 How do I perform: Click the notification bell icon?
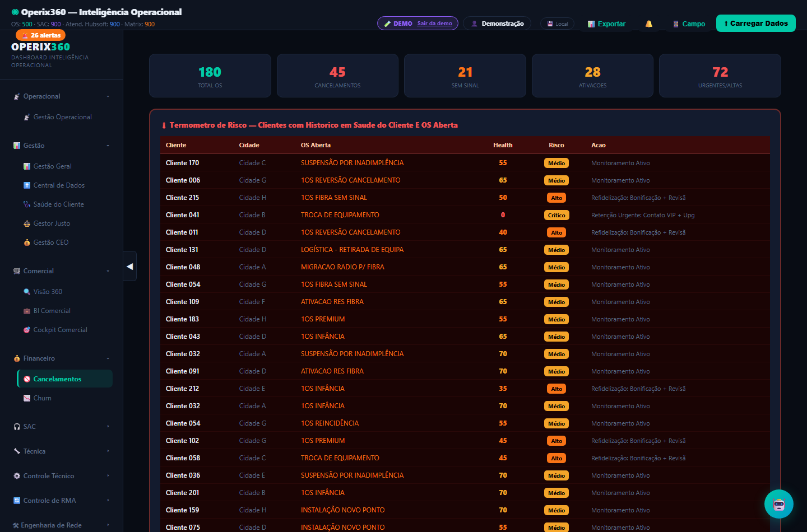tap(648, 24)
